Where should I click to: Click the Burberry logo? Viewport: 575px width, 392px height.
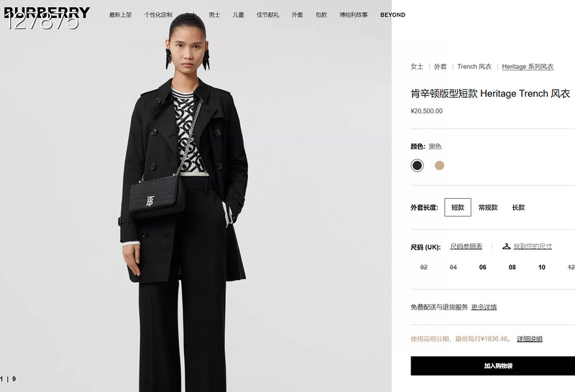pos(47,13)
